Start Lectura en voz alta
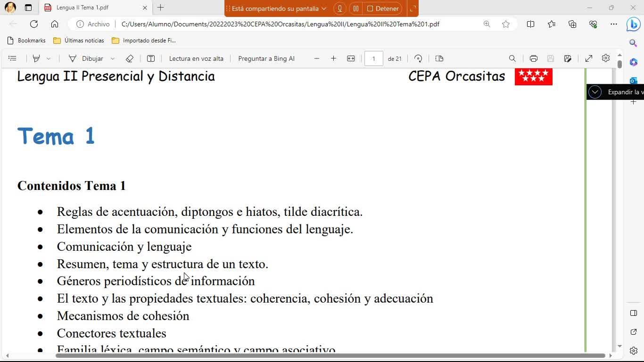 (x=196, y=58)
